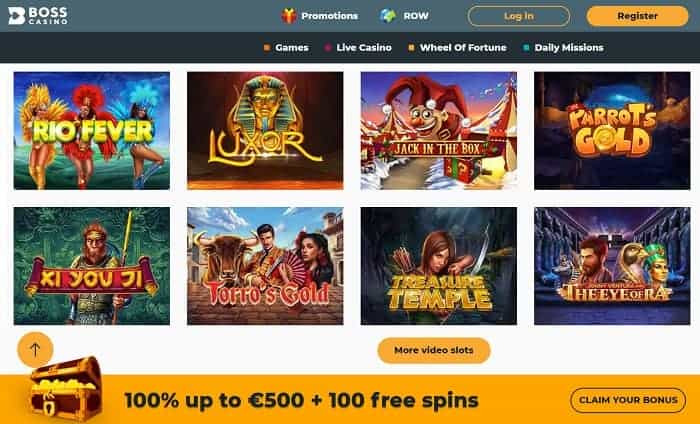This screenshot has width=700, height=424.
Task: Go to the Live Casino section
Action: [364, 48]
